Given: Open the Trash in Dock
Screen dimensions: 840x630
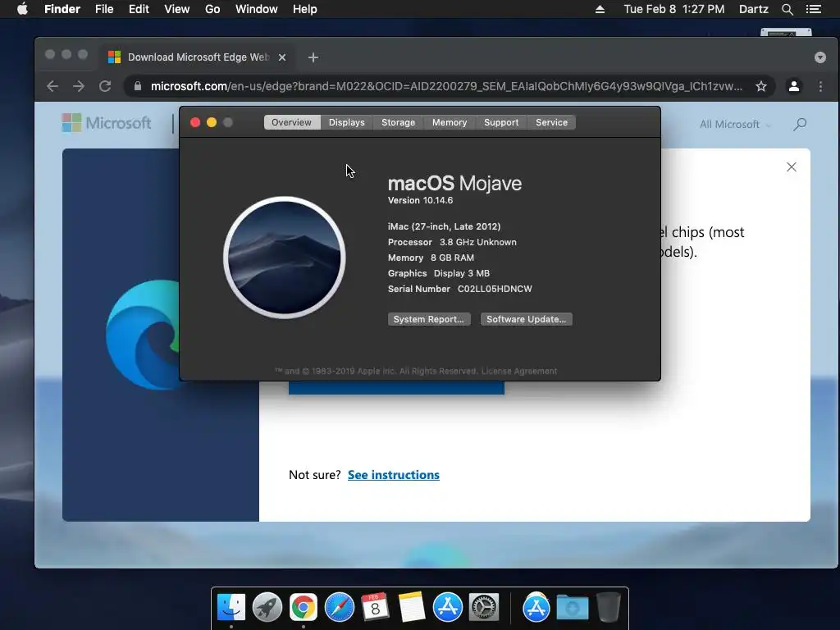Looking at the screenshot, I should pos(609,607).
